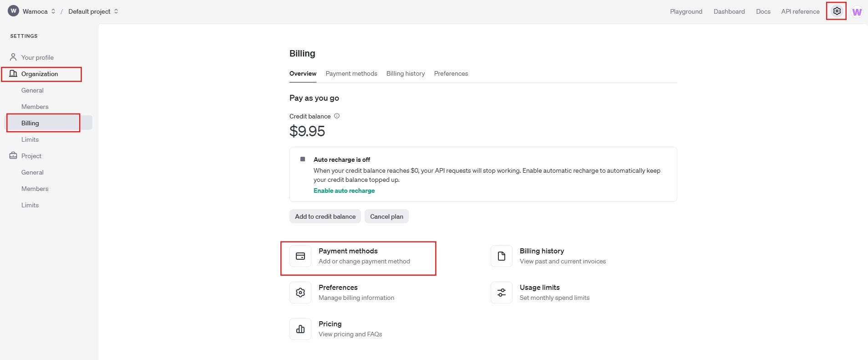Switch to the Billing history tab

click(x=405, y=73)
